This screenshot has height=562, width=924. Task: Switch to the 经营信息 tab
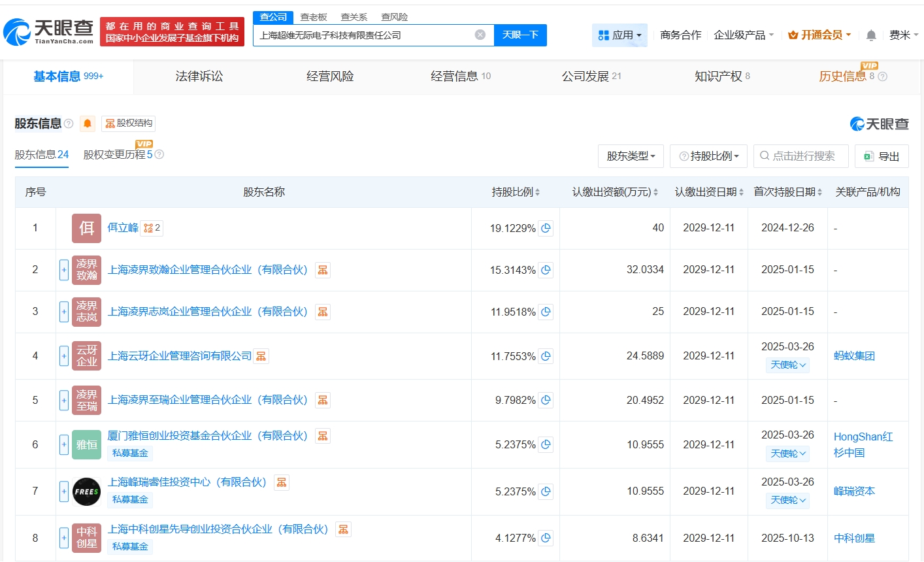[461, 76]
